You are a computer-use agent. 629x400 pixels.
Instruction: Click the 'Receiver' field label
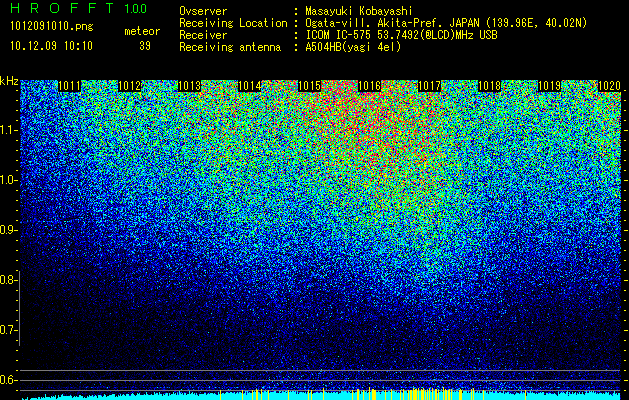point(203,35)
